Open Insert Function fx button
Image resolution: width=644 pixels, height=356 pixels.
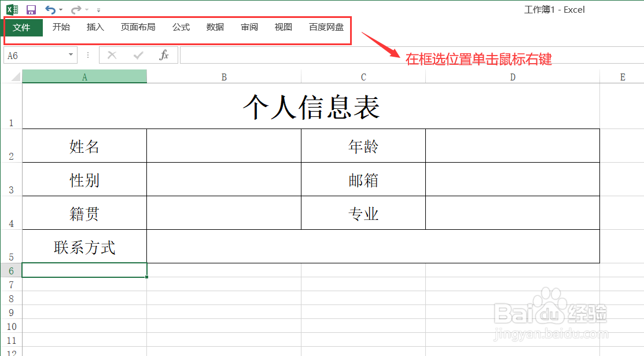[164, 55]
